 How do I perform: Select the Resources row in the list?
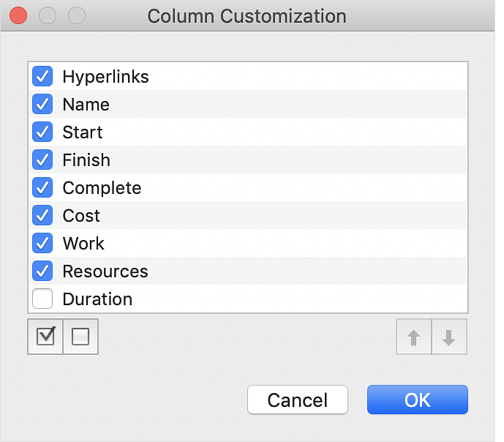pos(105,271)
